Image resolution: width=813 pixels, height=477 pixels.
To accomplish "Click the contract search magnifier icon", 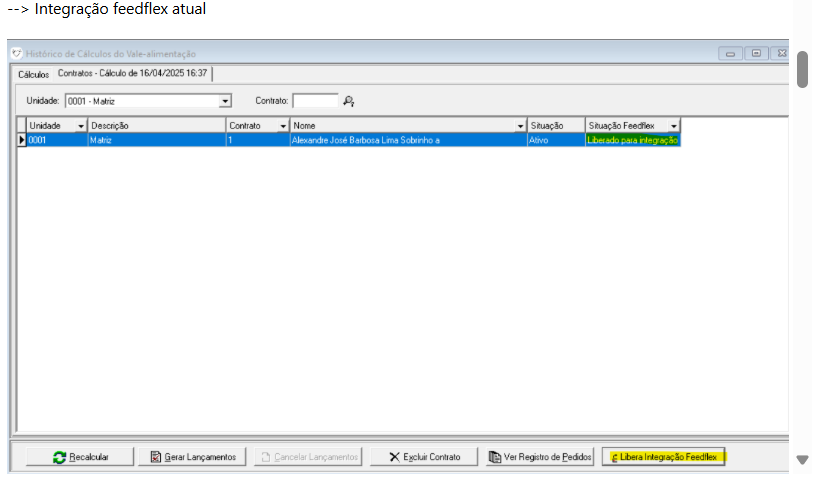I will 349,101.
